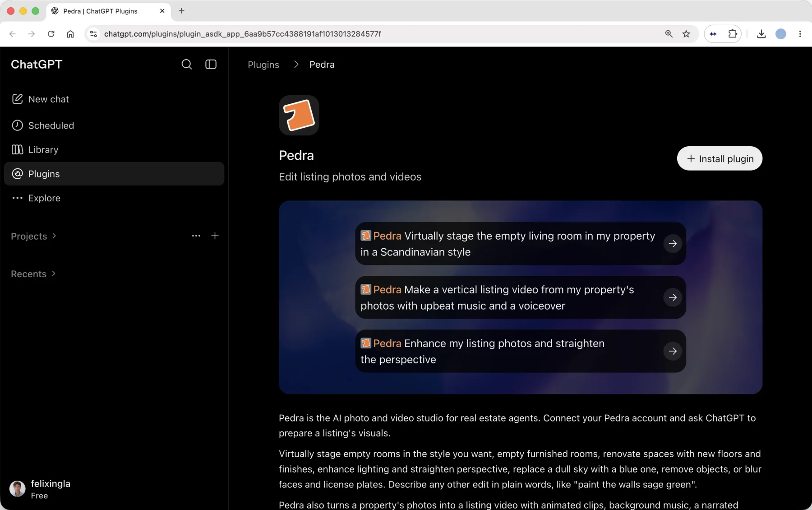
Task: Open the browser home page
Action: (70, 34)
